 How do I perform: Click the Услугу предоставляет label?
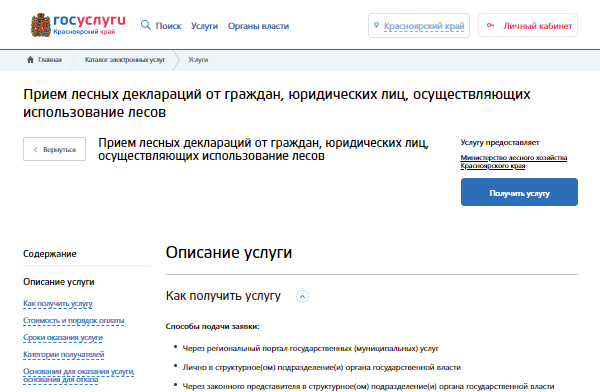[500, 142]
